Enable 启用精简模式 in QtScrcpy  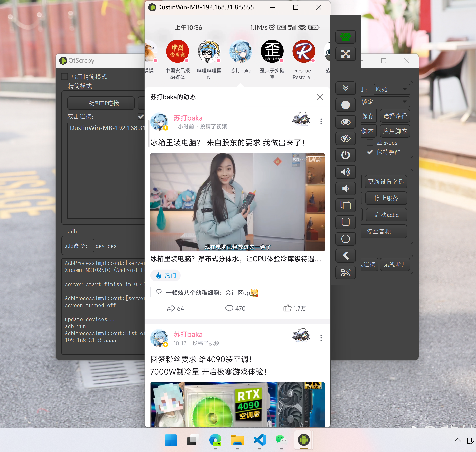[x=65, y=77]
